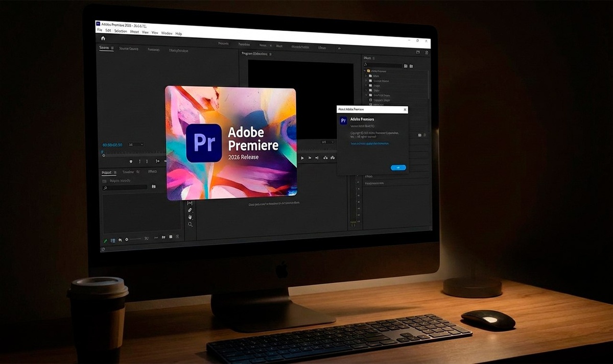Close the About Adobe Premiere dialog
Image resolution: width=613 pixels, height=364 pixels.
[405, 110]
